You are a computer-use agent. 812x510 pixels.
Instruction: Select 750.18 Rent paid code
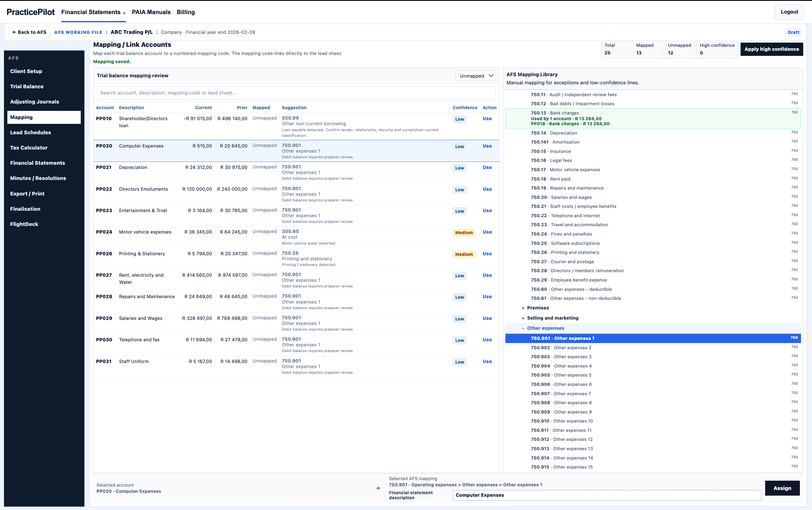[x=653, y=179]
